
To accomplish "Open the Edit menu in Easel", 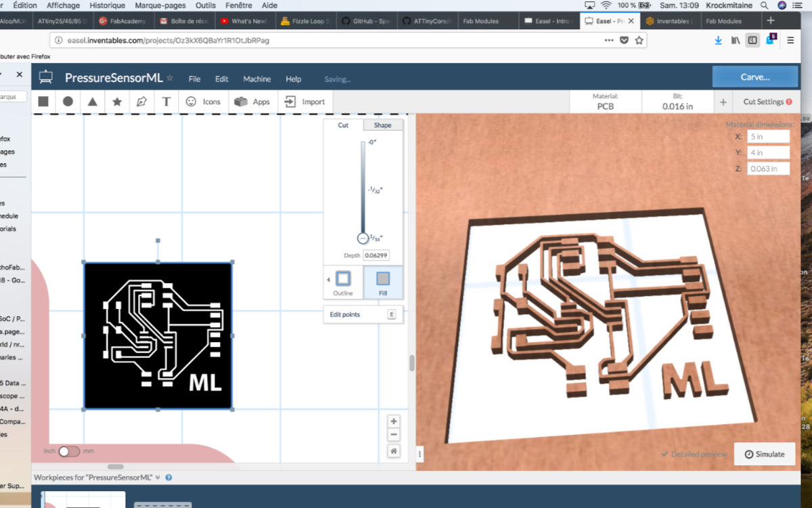I will pos(222,79).
